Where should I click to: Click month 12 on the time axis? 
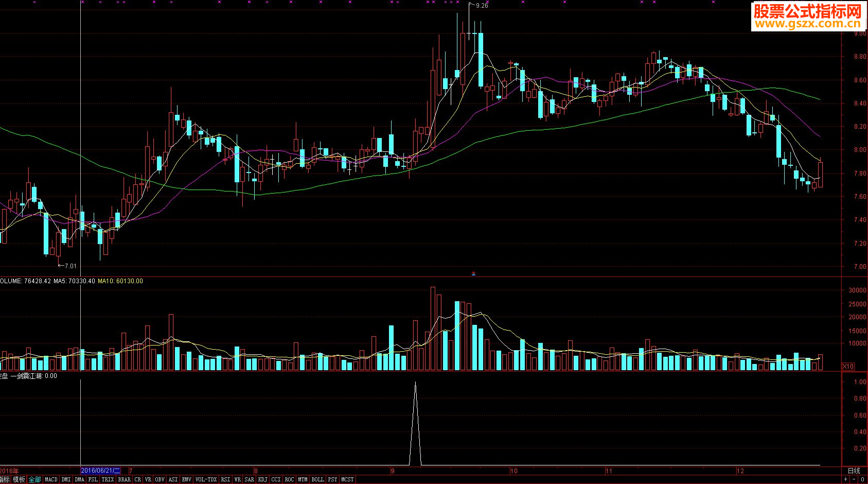pos(740,471)
